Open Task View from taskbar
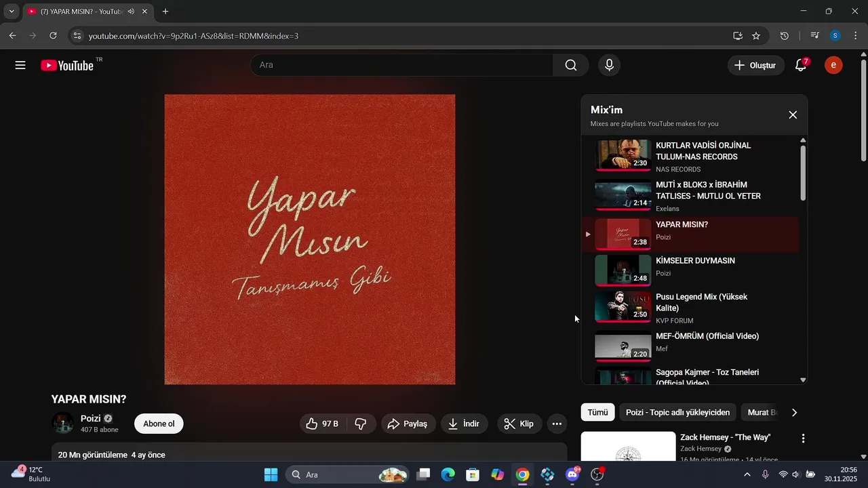The width and height of the screenshot is (868, 488). (x=423, y=474)
